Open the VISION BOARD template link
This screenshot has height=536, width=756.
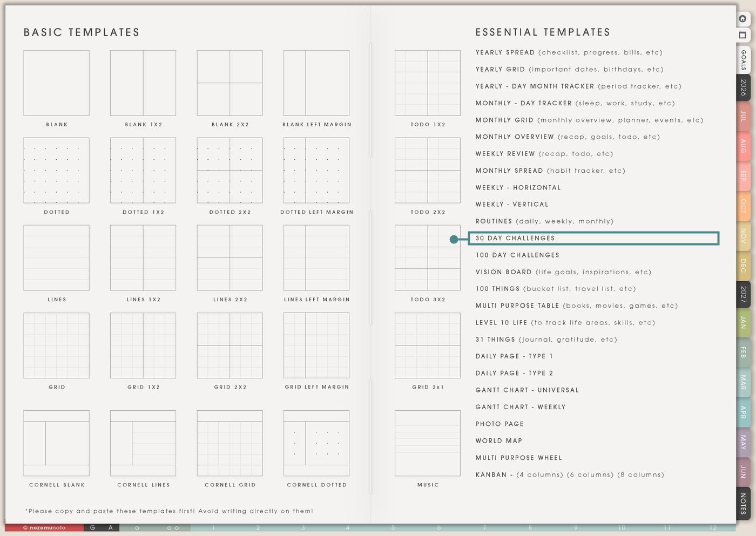[563, 272]
